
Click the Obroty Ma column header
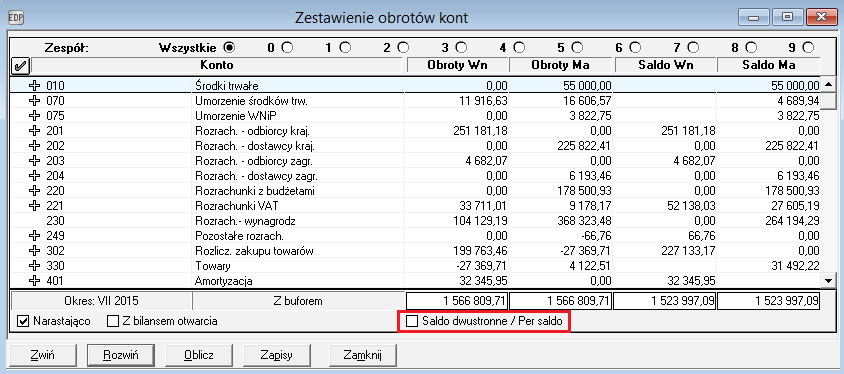(560, 66)
